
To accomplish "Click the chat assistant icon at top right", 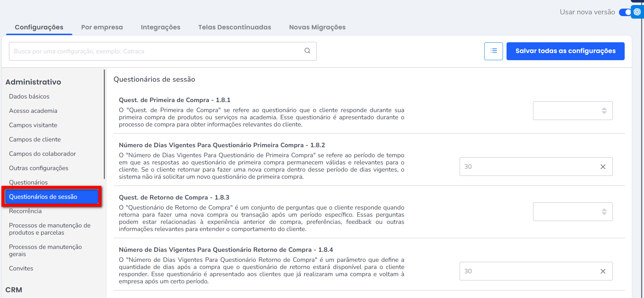I will 637,12.
